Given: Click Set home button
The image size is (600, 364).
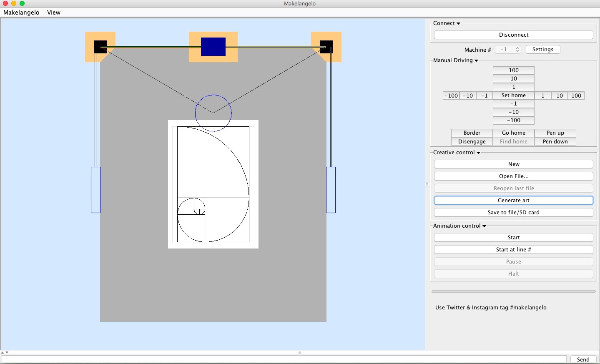Looking at the screenshot, I should (x=514, y=95).
